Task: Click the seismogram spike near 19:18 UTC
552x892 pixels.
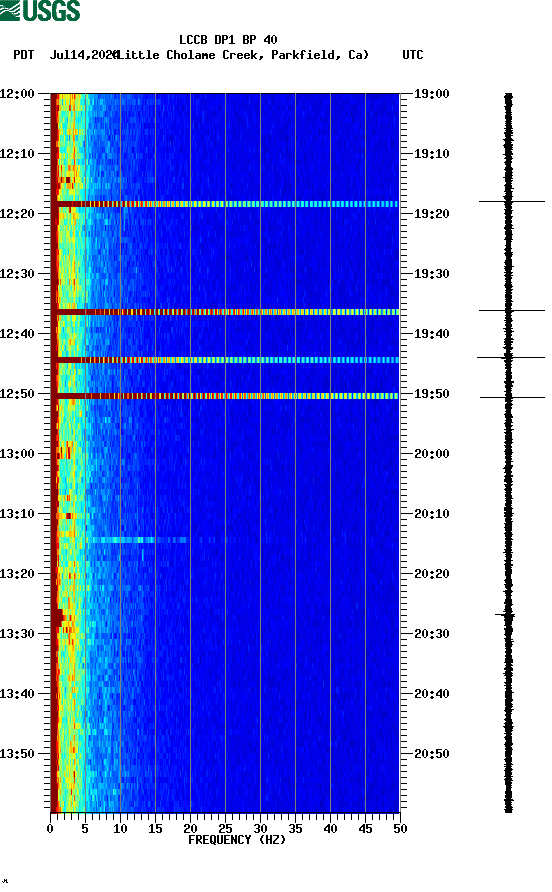Action: [512, 201]
